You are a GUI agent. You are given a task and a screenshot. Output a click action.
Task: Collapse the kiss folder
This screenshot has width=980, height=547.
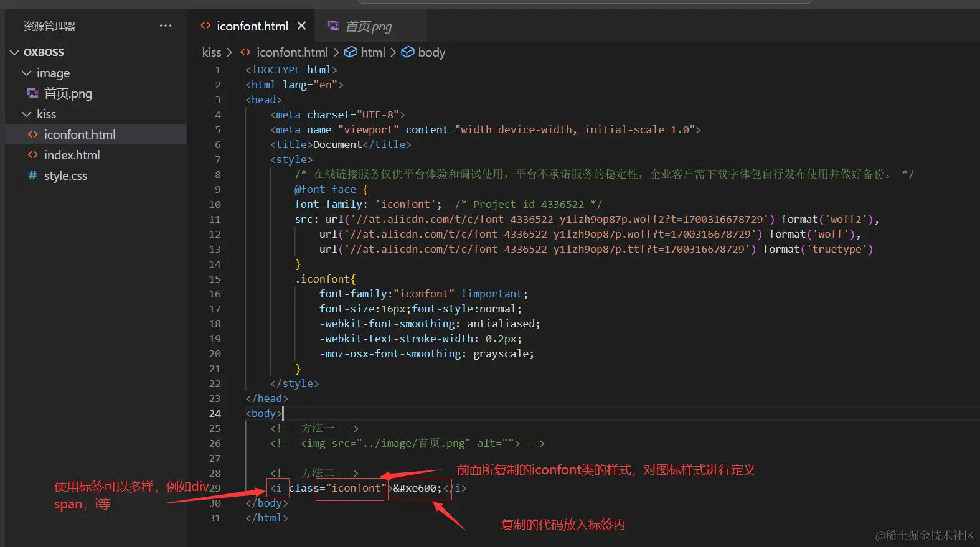point(26,114)
